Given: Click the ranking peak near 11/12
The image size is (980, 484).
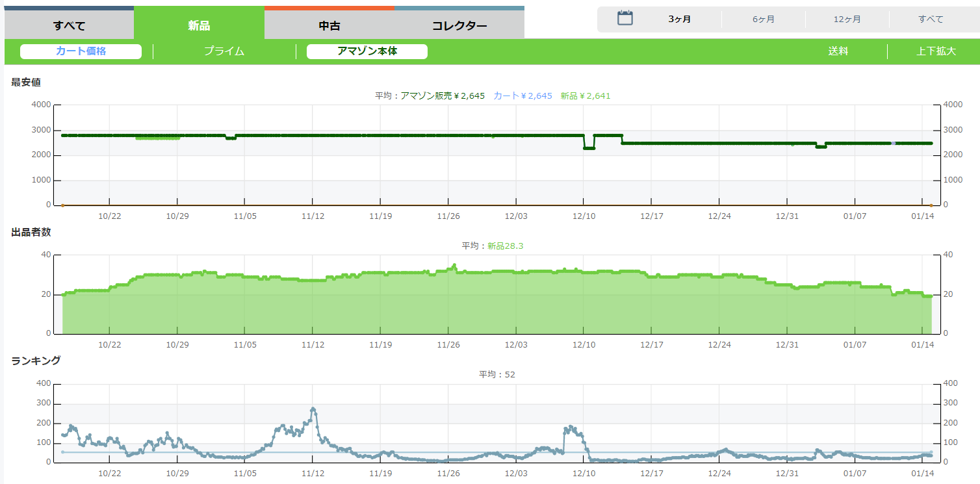Looking at the screenshot, I should [x=313, y=409].
